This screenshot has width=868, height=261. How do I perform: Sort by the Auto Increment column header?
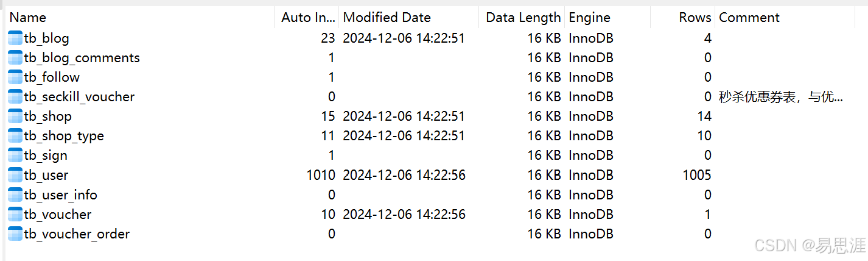307,18
